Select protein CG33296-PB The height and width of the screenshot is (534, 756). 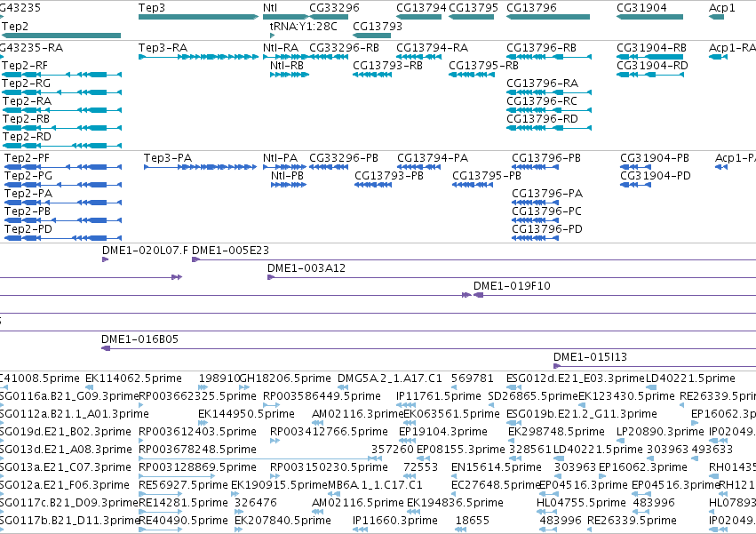point(329,167)
